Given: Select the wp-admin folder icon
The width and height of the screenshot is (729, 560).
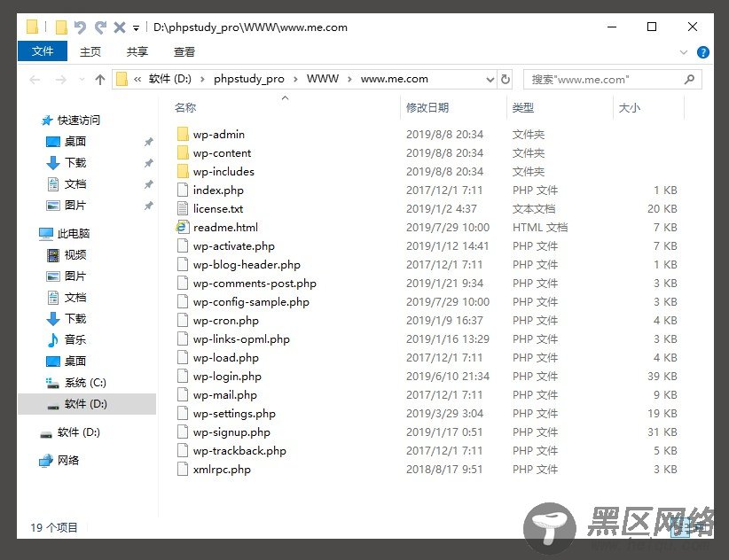Looking at the screenshot, I should [x=183, y=134].
